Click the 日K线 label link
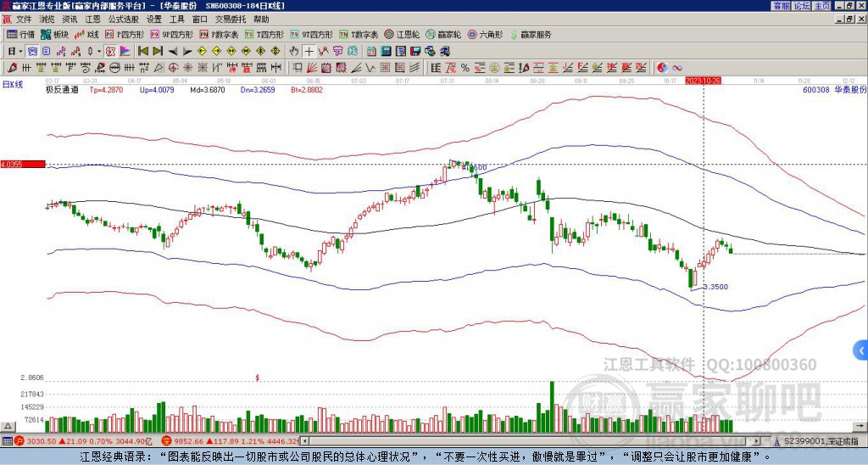Image resolution: width=868 pixels, height=465 pixels. coord(12,85)
